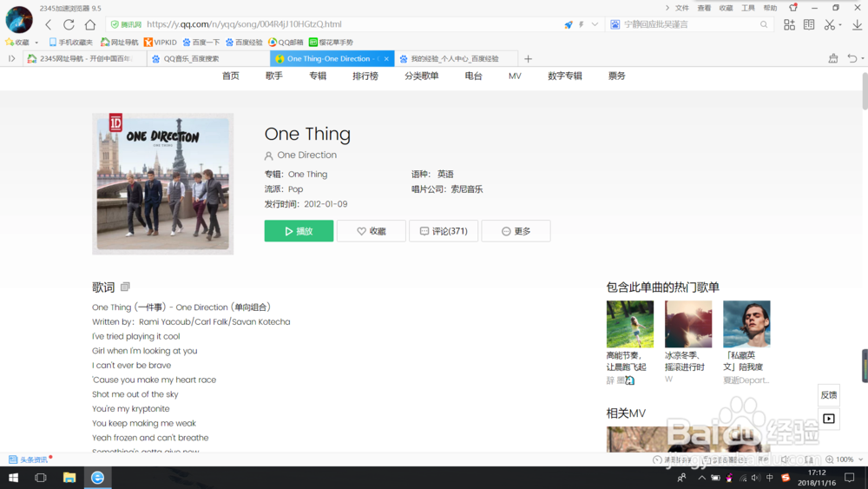Open 歌手 navigation item

pyautogui.click(x=274, y=76)
